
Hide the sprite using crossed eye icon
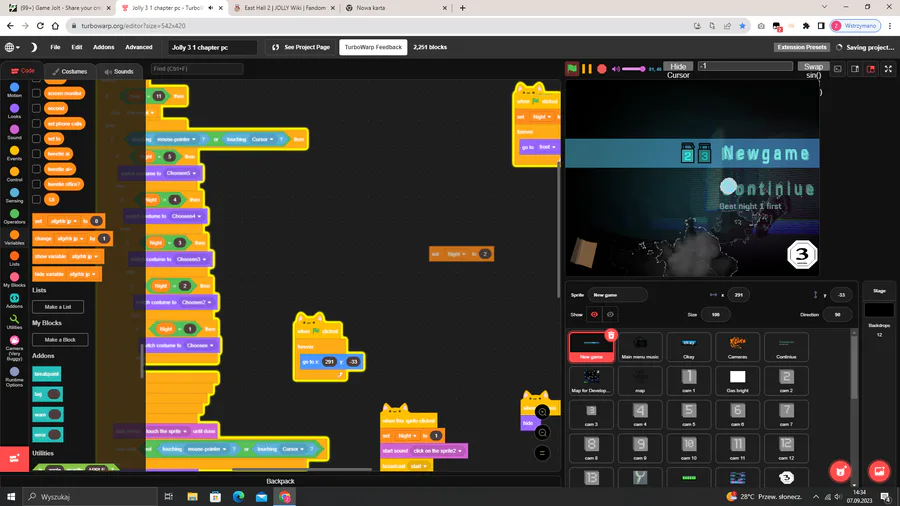coord(610,314)
